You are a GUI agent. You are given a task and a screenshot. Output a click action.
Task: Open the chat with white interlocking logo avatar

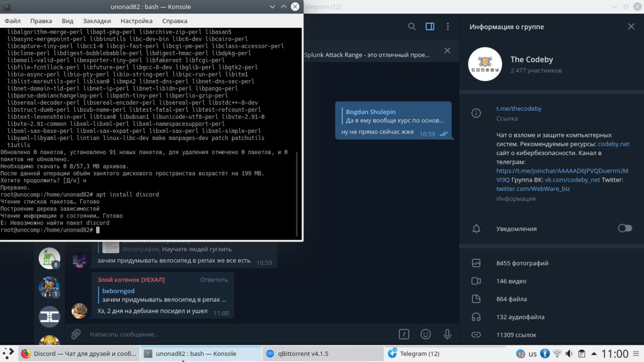coord(49,316)
